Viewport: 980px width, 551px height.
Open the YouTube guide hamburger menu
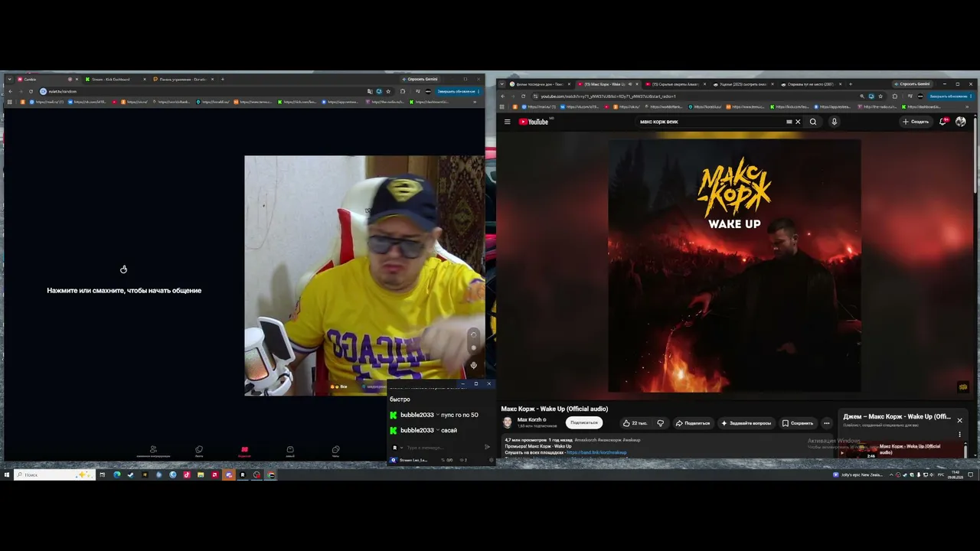point(507,122)
